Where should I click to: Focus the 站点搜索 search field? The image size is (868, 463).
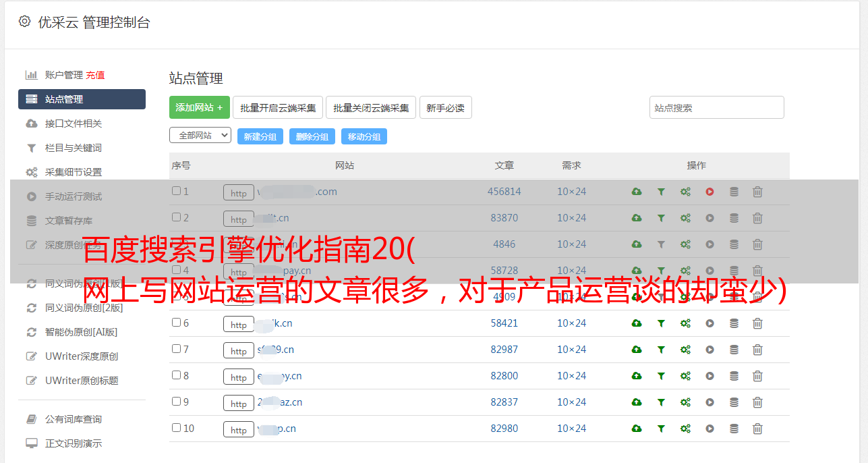click(716, 107)
